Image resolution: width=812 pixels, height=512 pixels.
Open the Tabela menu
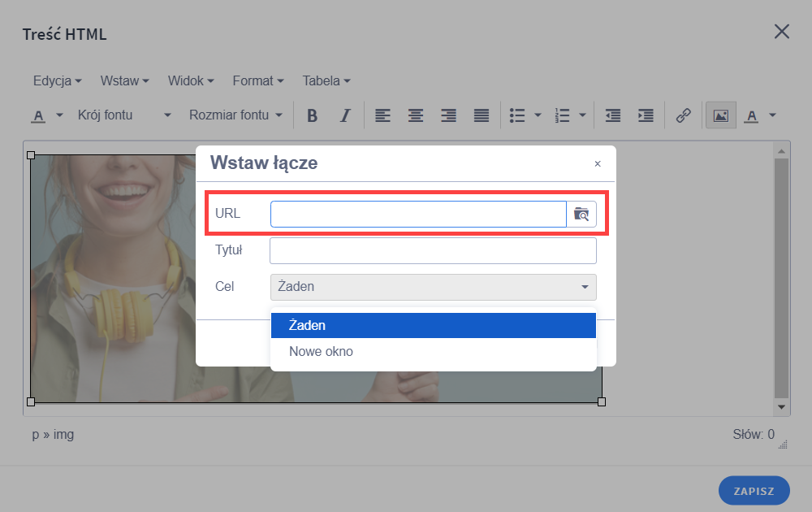pos(325,80)
